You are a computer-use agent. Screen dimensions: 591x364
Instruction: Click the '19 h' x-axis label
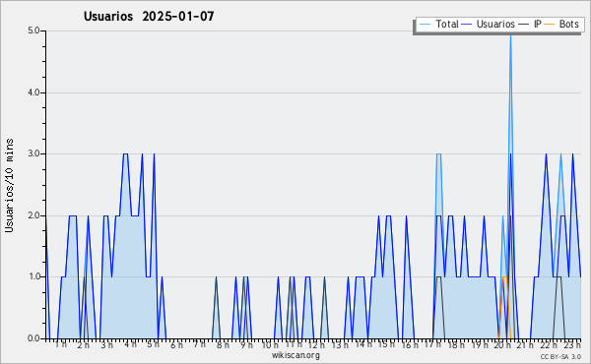(480, 344)
